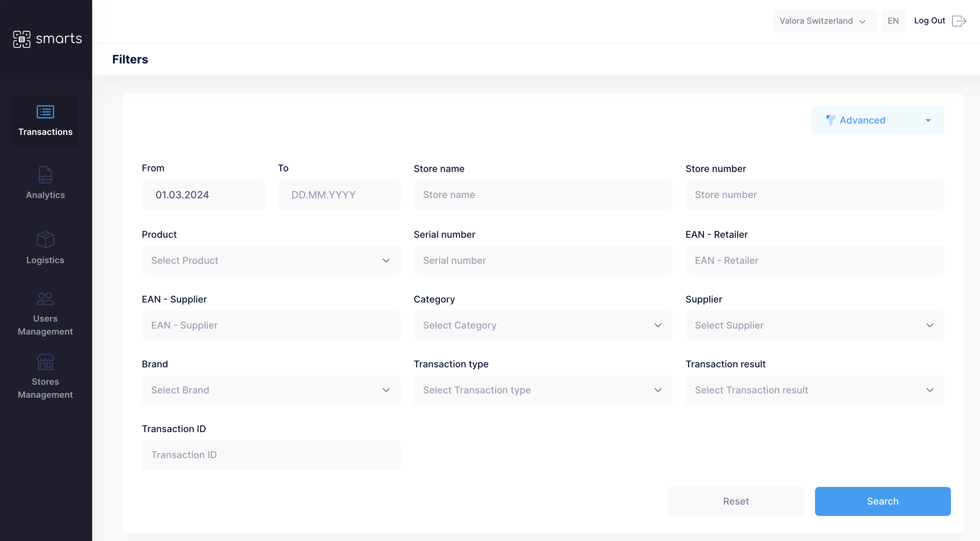Open Transactions list icon in sidebar
The image size is (980, 541).
45,112
